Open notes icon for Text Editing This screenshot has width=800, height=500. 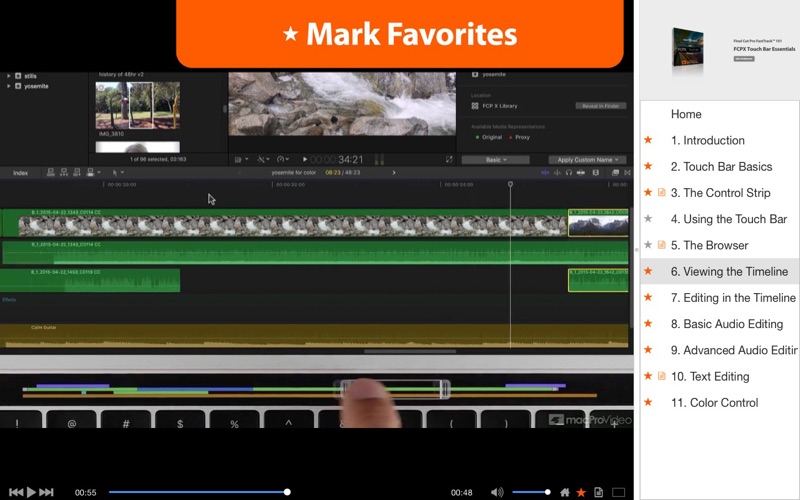pyautogui.click(x=662, y=376)
